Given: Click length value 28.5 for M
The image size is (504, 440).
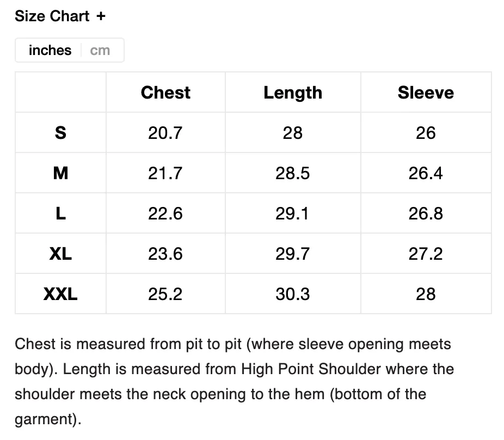Looking at the screenshot, I should [292, 173].
